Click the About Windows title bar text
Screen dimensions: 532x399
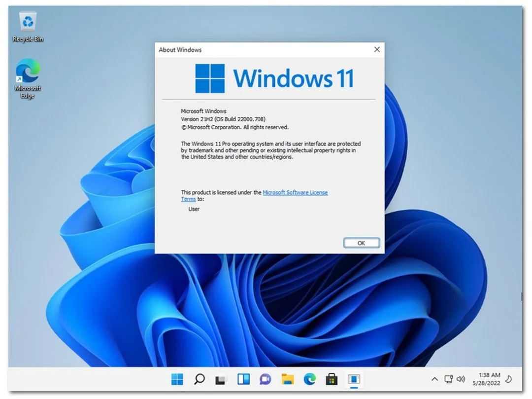tap(180, 50)
